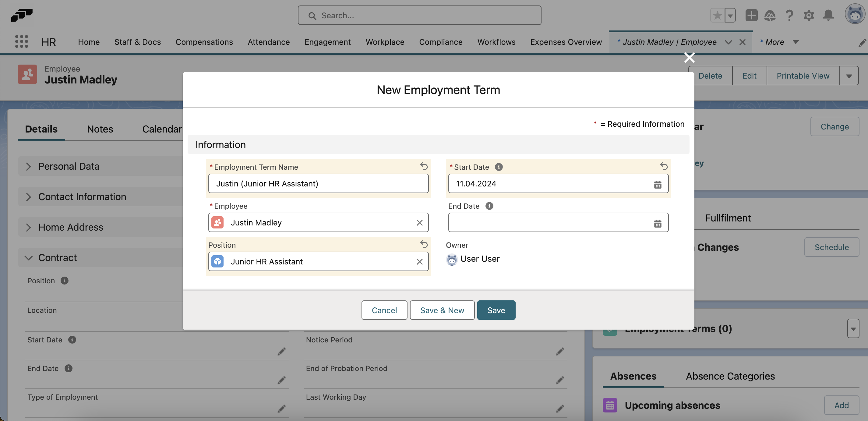Open the Setup gear icon

click(809, 15)
